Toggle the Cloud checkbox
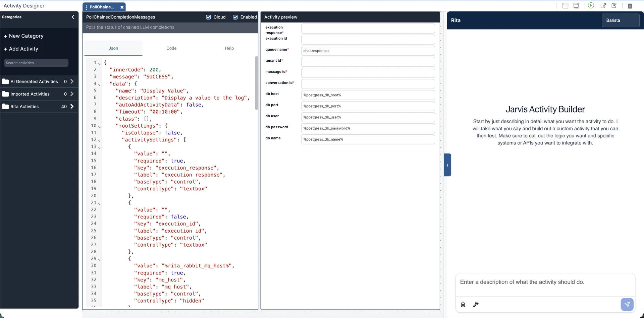 click(x=208, y=17)
